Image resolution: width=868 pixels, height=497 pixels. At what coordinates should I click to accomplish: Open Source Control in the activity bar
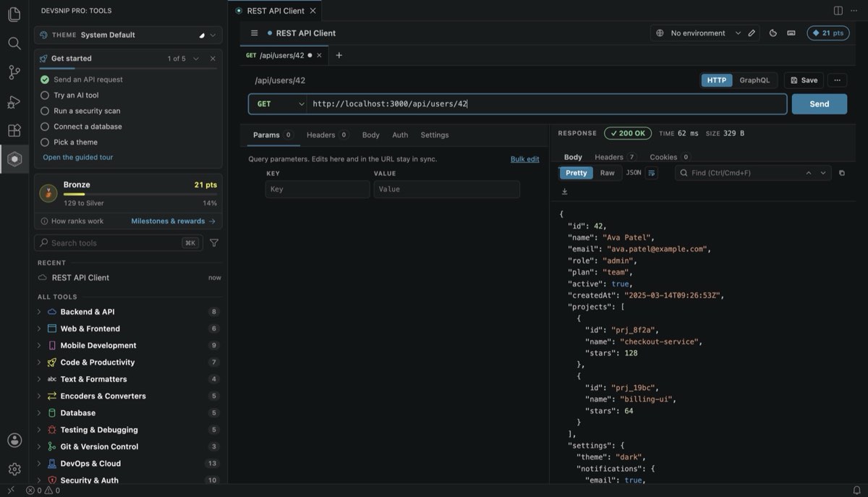[14, 72]
